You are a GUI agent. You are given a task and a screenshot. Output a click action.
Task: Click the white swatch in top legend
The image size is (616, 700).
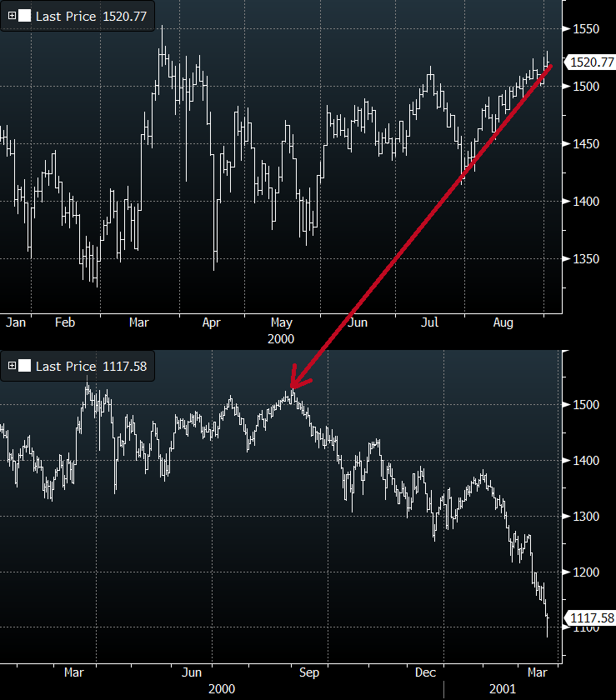[24, 16]
